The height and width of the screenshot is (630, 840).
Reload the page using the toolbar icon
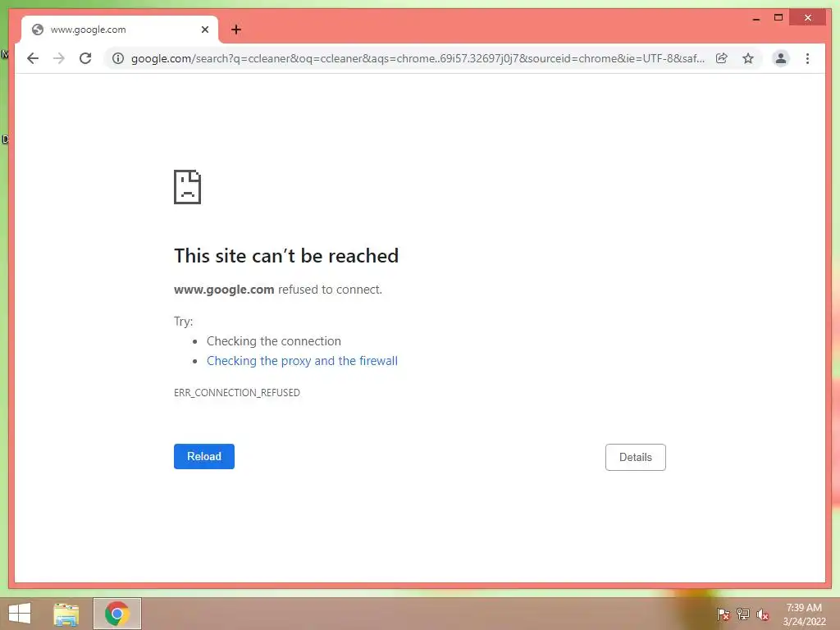tap(85, 58)
